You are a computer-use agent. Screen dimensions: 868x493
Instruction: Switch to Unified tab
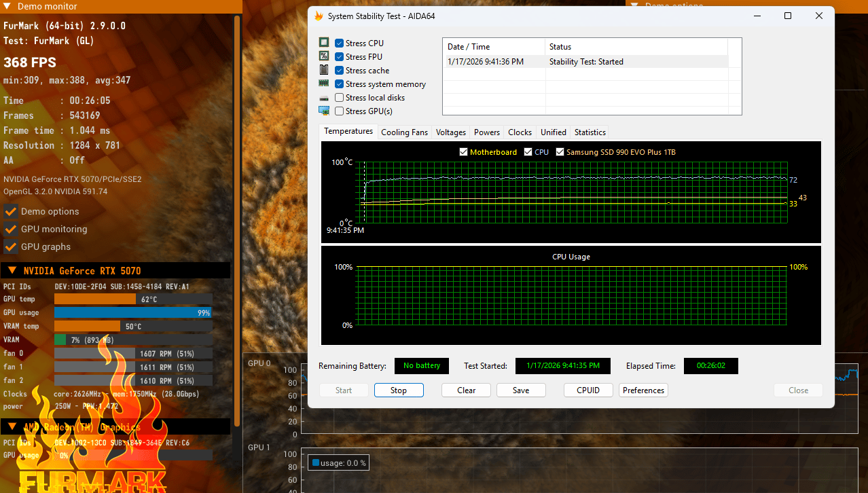pos(554,132)
